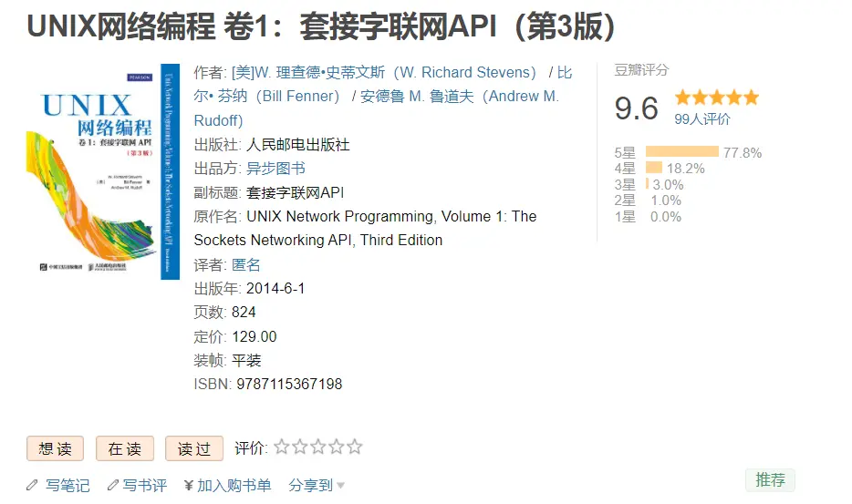852x504 pixels.
Task: Expand the 分享到 share dropdown
Action: coord(317,485)
